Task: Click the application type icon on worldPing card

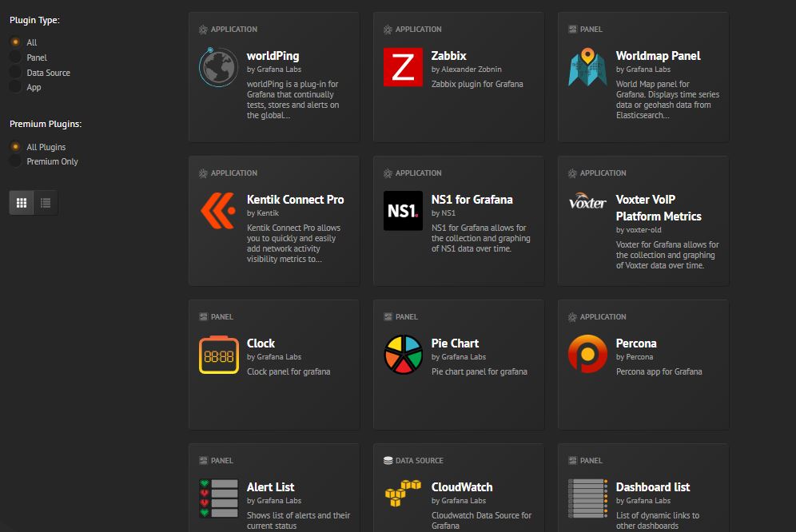Action: (203, 30)
